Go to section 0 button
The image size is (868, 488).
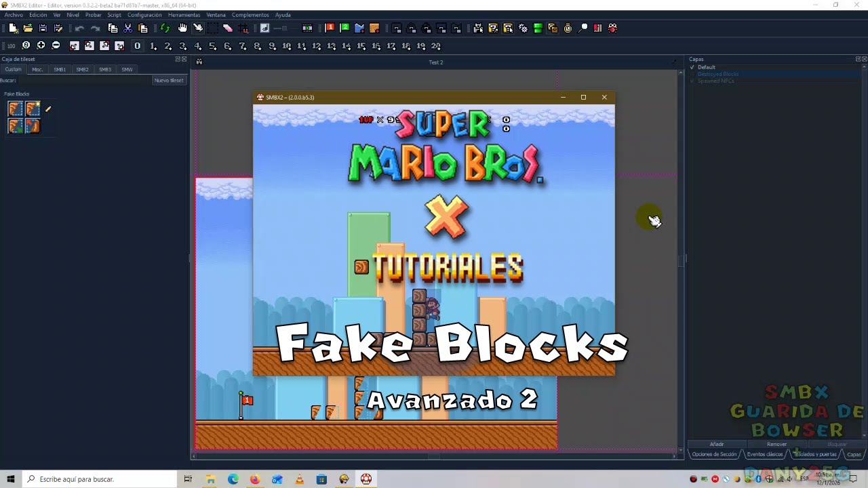click(138, 46)
